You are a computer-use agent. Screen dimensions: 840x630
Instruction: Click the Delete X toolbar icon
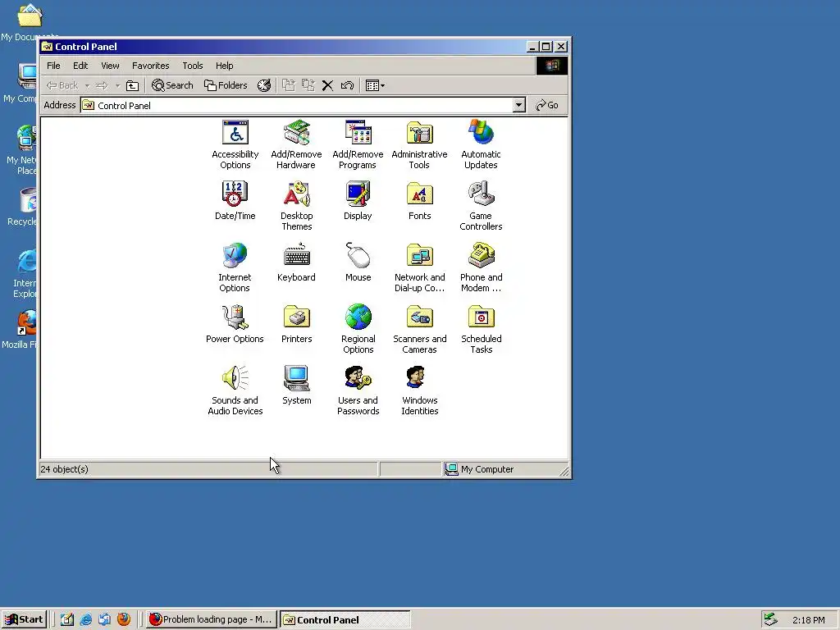[x=328, y=85]
